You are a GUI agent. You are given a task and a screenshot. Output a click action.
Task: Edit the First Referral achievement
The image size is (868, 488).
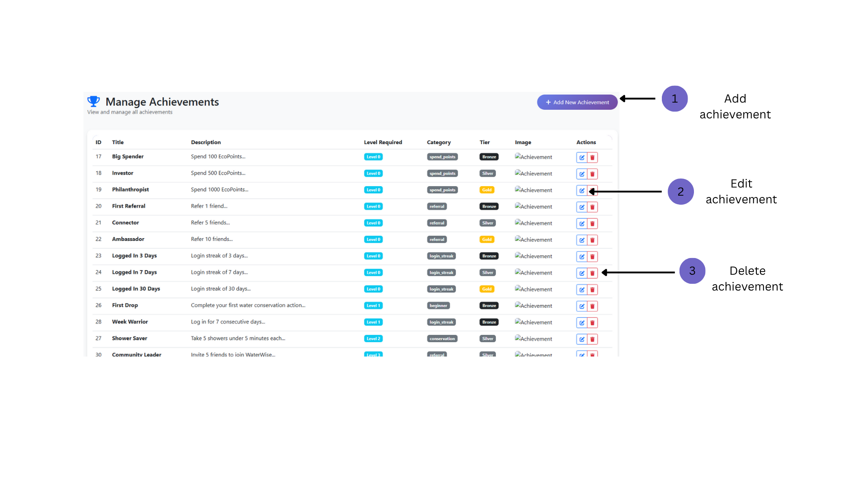click(x=582, y=207)
